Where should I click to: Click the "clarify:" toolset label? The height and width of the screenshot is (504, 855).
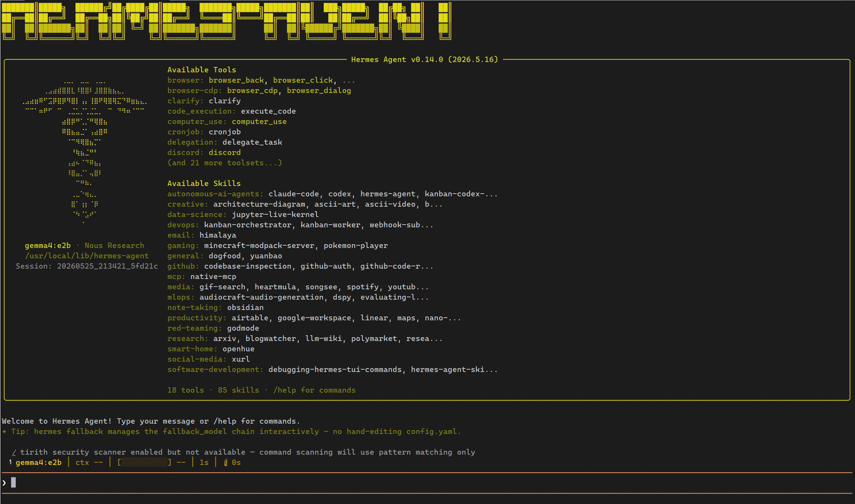tap(186, 101)
